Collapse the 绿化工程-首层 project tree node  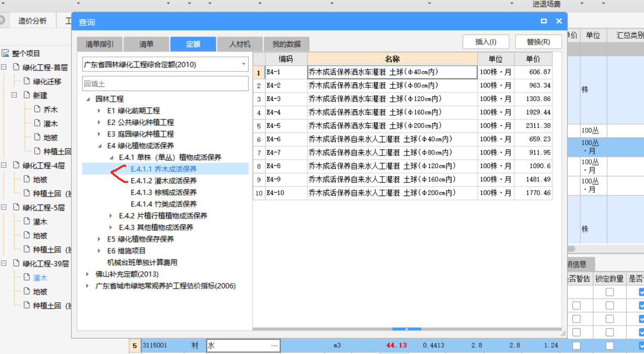click(4, 67)
